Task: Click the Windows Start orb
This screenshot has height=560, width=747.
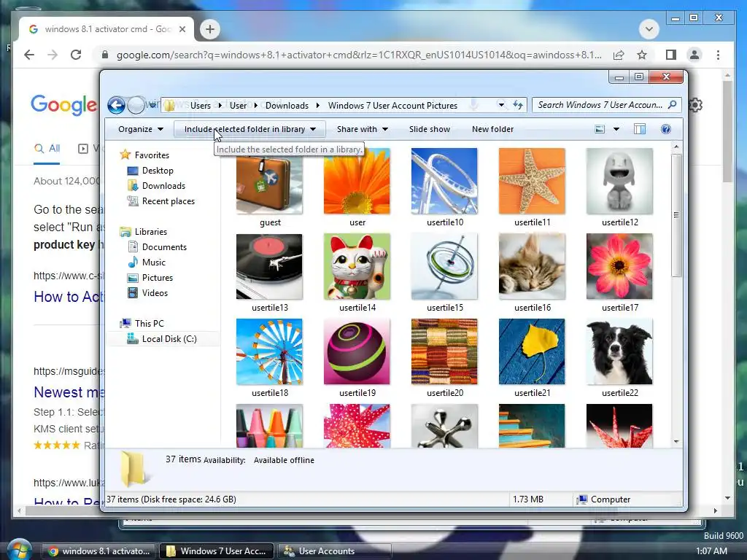Action: click(x=20, y=551)
